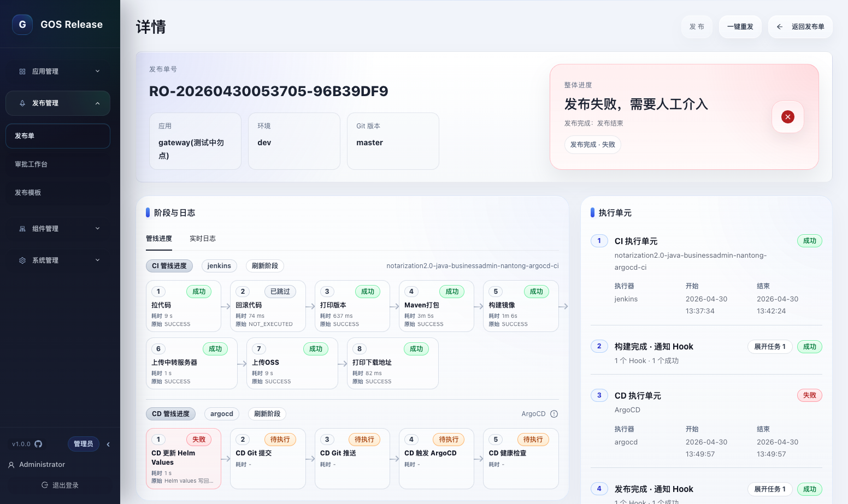Click the CD 管线进度 badge
Image resolution: width=848 pixels, height=504 pixels.
click(x=171, y=414)
